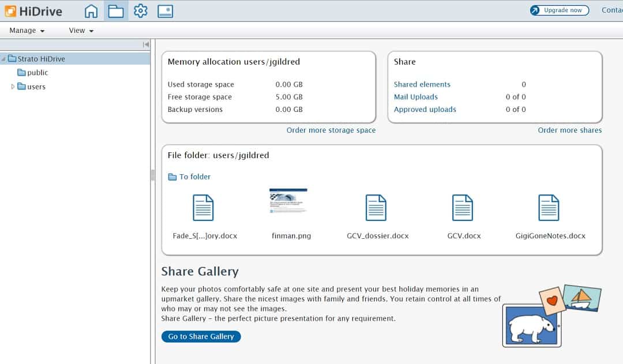Click the To folder icon
Image resolution: width=623 pixels, height=364 pixels.
coord(172,177)
